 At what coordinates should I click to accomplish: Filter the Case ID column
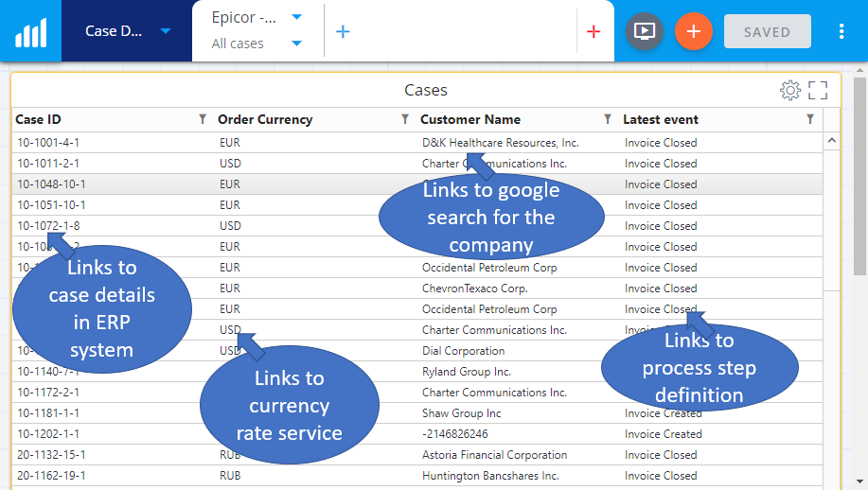click(203, 119)
